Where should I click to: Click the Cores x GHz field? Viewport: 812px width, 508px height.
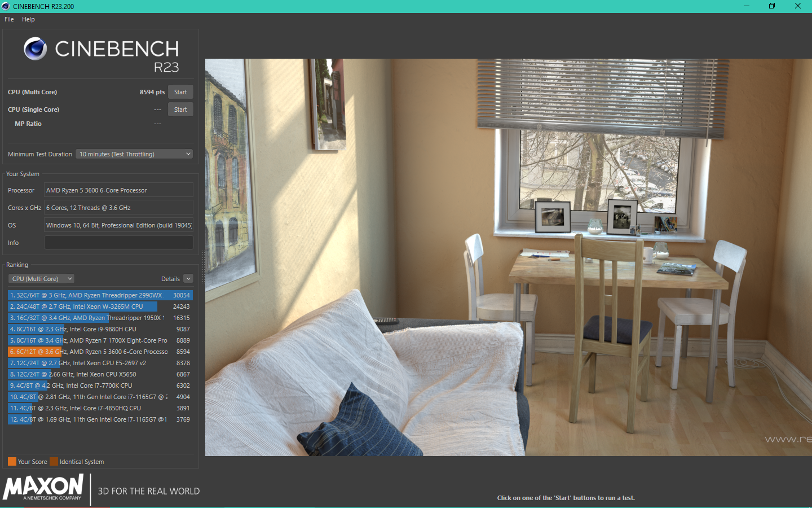pos(118,208)
